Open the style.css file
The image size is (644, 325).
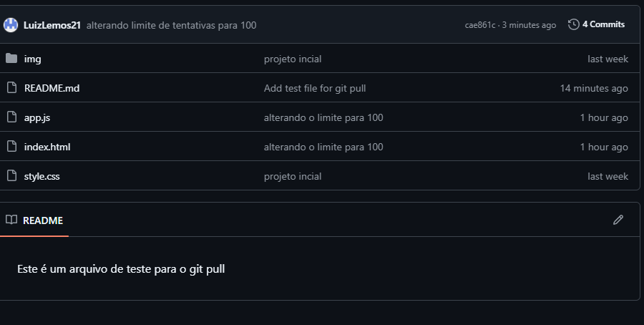click(42, 176)
